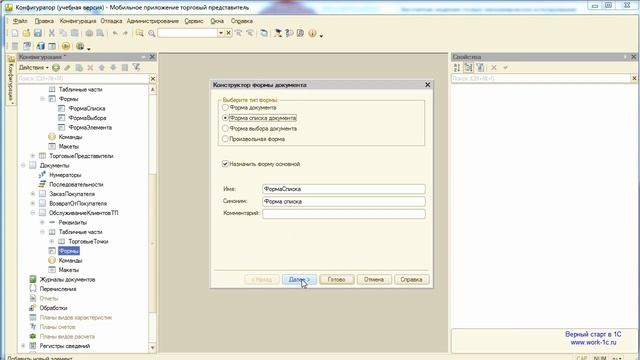Image resolution: width=640 pixels, height=360 pixels.
Task: Close the form constructor dialog
Action: click(x=427, y=85)
